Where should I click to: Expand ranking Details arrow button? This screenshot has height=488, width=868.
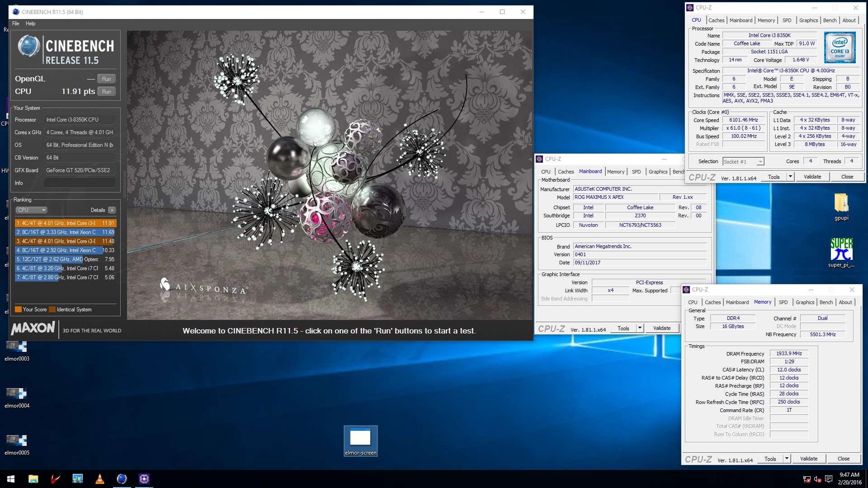tap(112, 210)
